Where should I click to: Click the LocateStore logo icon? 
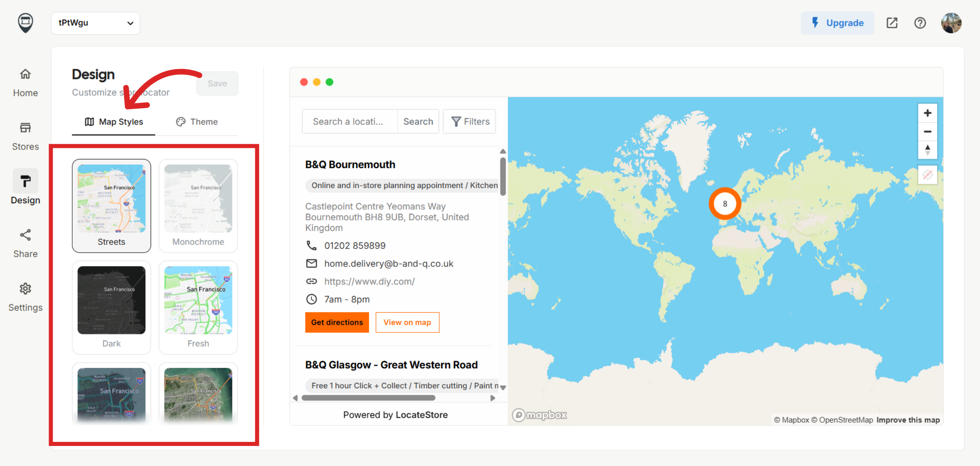point(25,22)
